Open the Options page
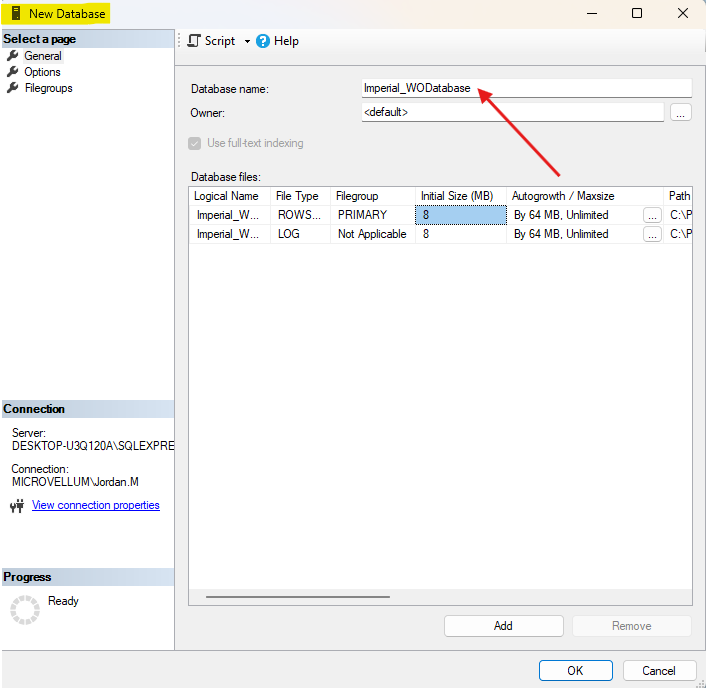Image resolution: width=706 pixels, height=688 pixels. pyautogui.click(x=42, y=72)
